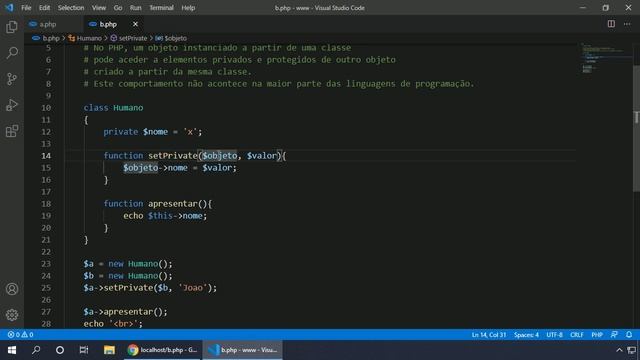640x360 pixels.
Task: Click the errors and warnings status indicator
Action: tap(20, 335)
